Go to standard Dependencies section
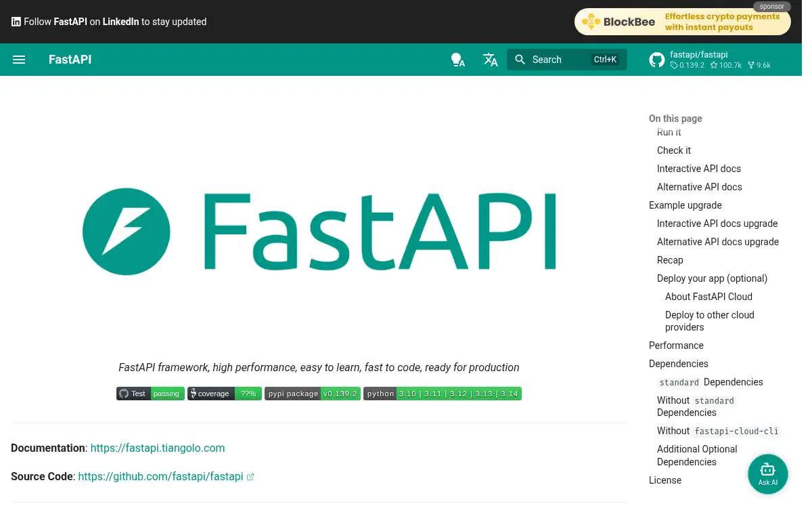The height and width of the screenshot is (508, 812). click(710, 382)
